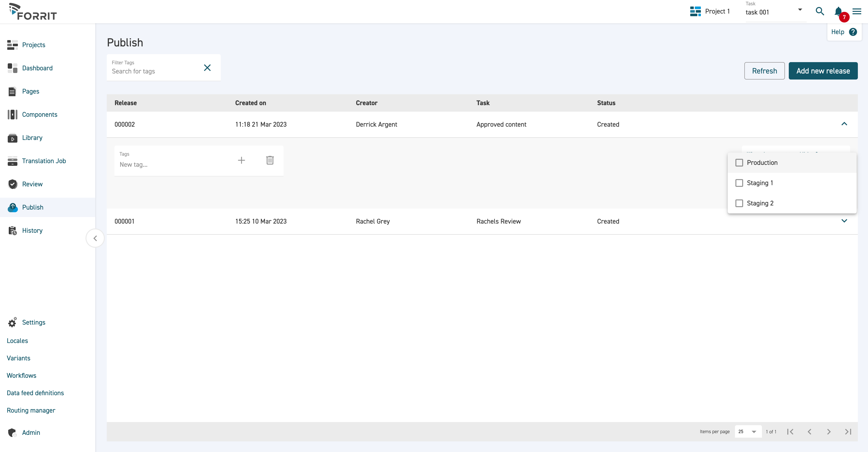The image size is (868, 452).
Task: Go to Projects menu item
Action: click(34, 45)
